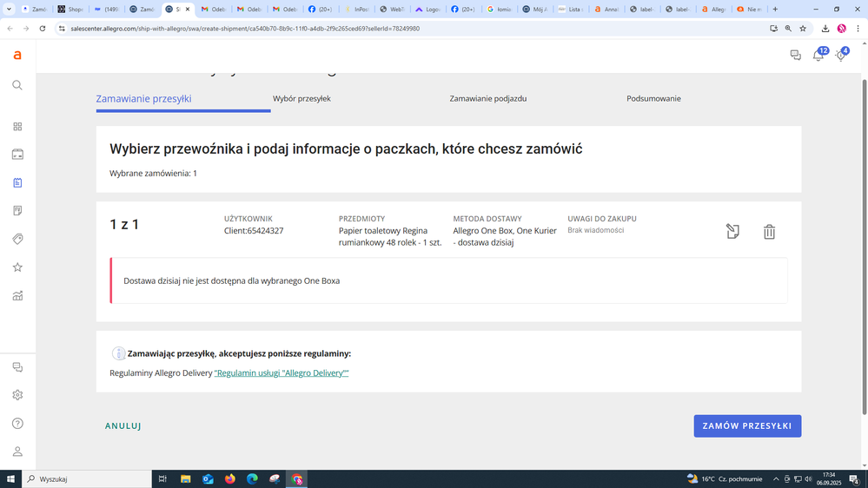868x488 pixels.
Task: Click the ZAMÓW PRZESYŁKI button
Action: click(747, 426)
